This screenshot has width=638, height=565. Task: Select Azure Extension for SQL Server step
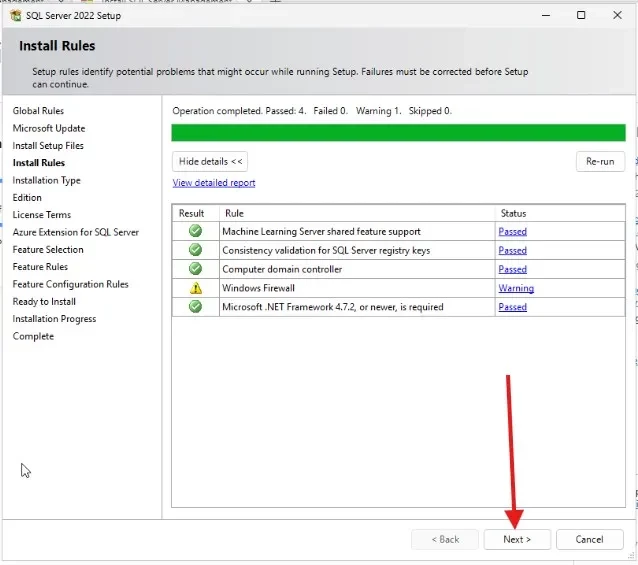76,232
